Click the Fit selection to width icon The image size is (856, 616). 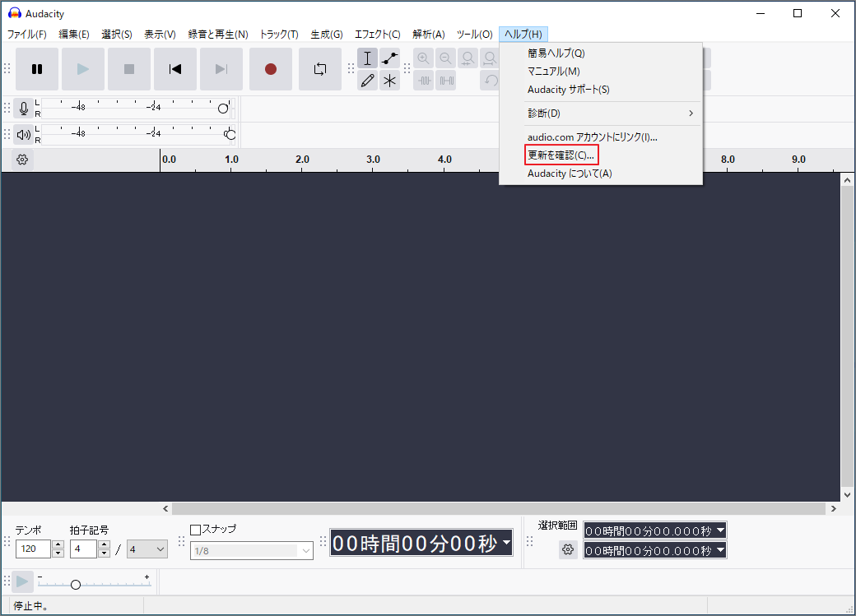[x=468, y=58]
